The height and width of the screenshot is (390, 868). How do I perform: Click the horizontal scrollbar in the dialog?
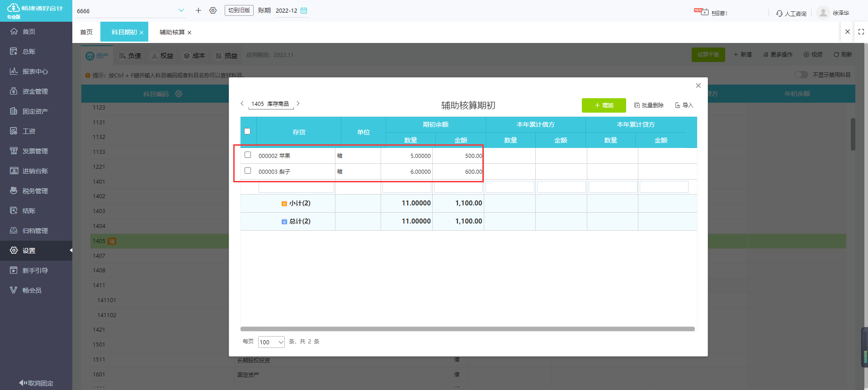coord(467,329)
